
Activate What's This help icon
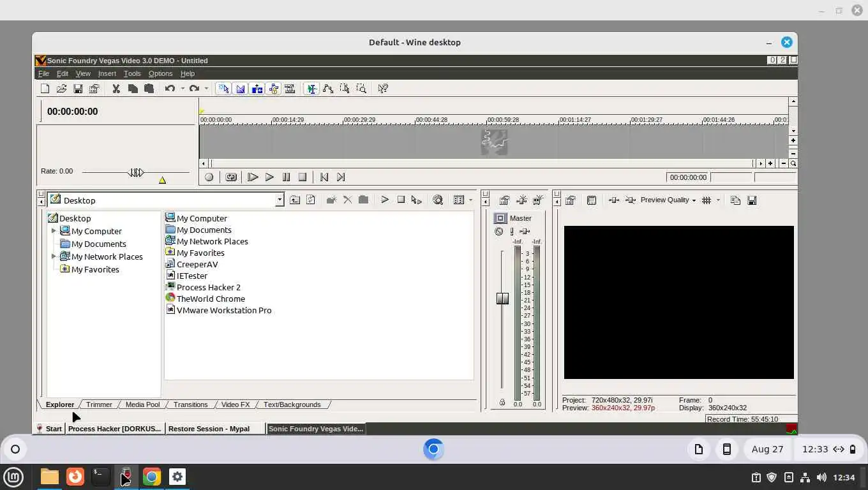pos(383,89)
